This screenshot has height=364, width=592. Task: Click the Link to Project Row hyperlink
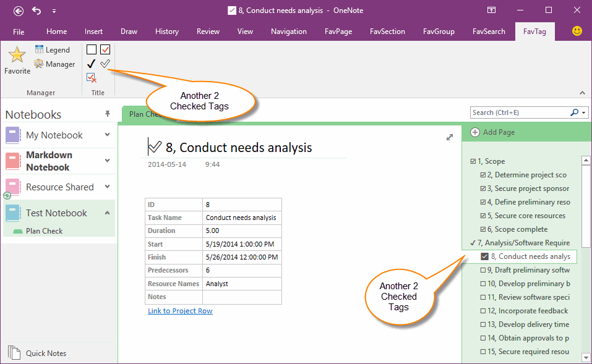point(180,311)
